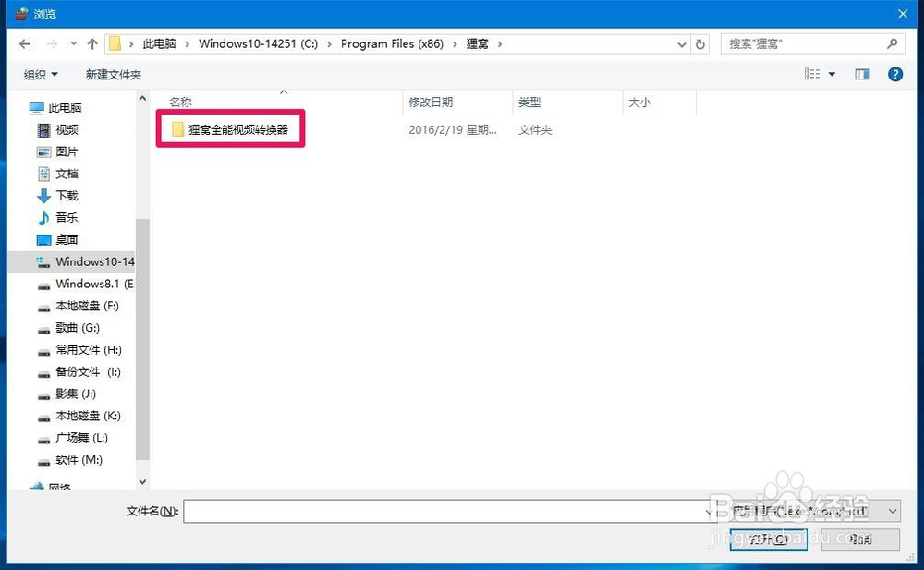Navigate up one folder level
This screenshot has height=570, width=924.
click(92, 42)
